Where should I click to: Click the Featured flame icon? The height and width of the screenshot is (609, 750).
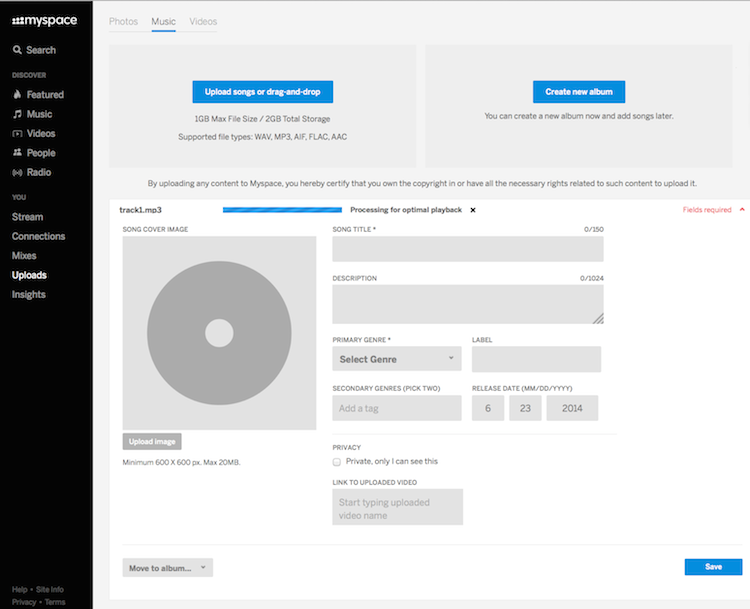click(17, 94)
